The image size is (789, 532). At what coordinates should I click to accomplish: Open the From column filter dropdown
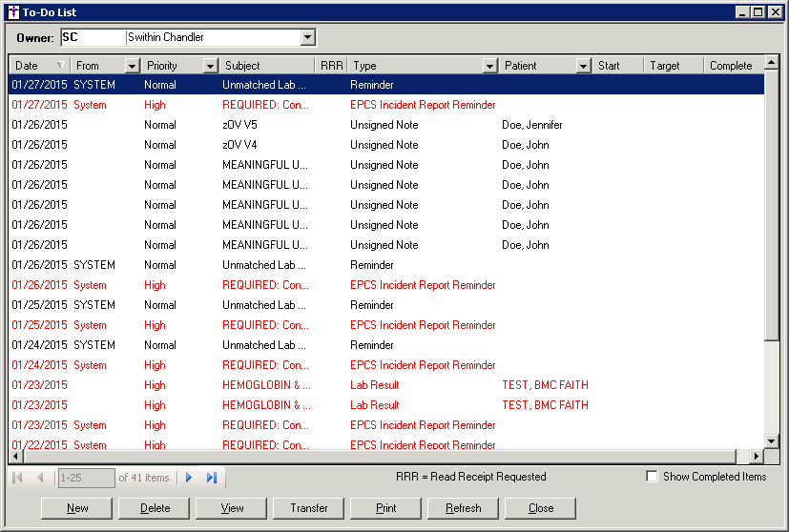(x=133, y=66)
